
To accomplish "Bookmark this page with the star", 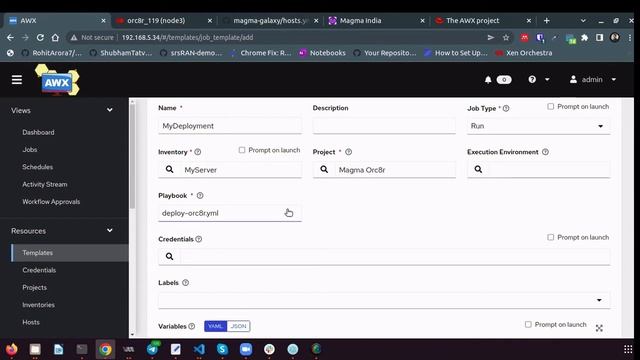I will (506, 38).
